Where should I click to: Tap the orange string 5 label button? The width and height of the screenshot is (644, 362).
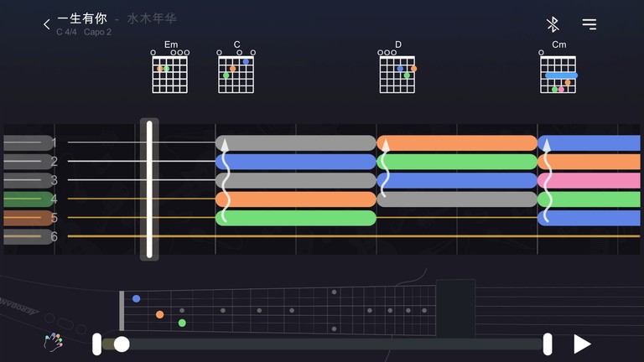(x=28, y=218)
